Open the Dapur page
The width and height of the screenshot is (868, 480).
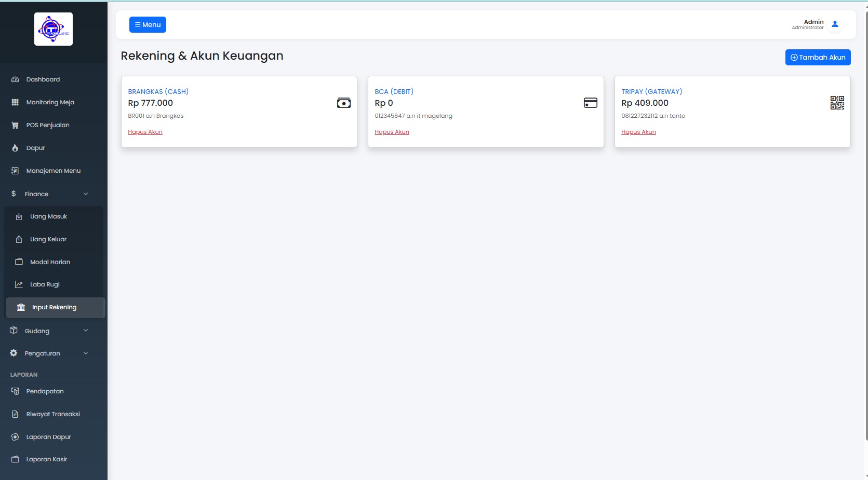coord(54,148)
